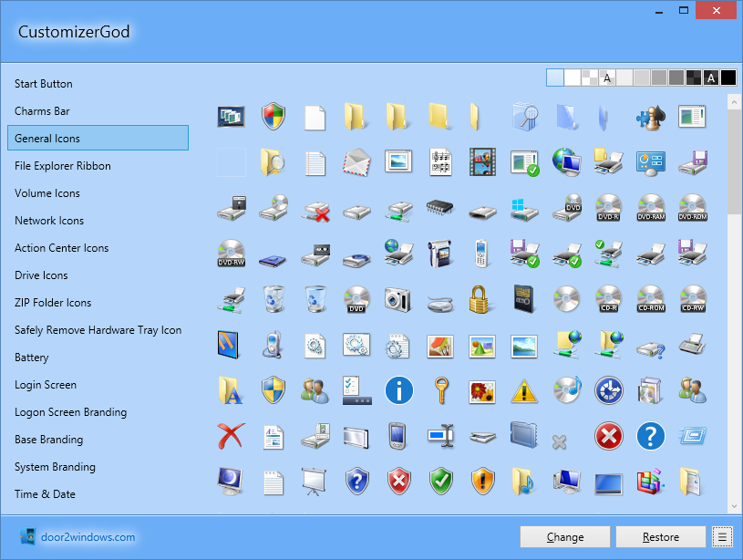
Task: Select Action Center Icons category
Action: [62, 248]
